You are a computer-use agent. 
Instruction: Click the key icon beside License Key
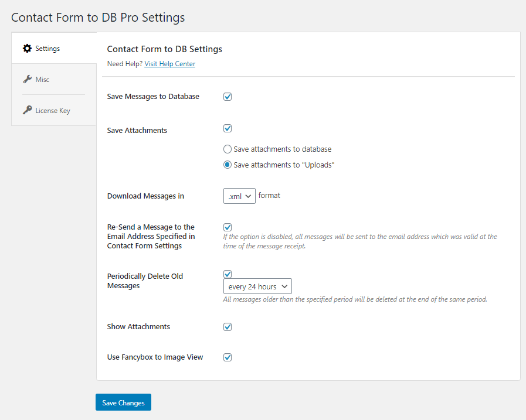point(27,110)
